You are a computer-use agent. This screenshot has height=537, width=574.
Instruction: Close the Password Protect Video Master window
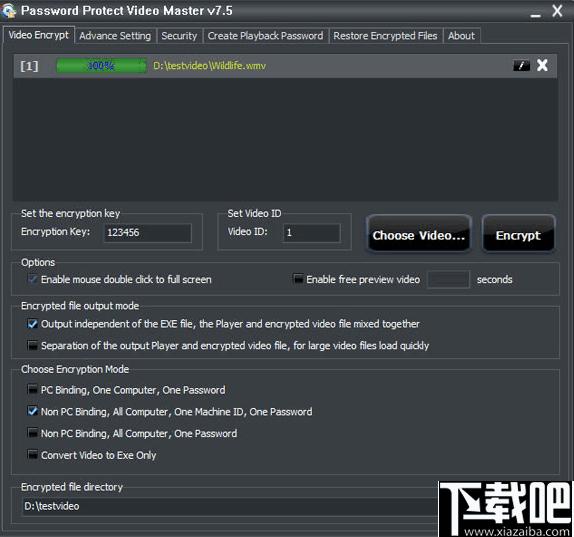click(557, 11)
